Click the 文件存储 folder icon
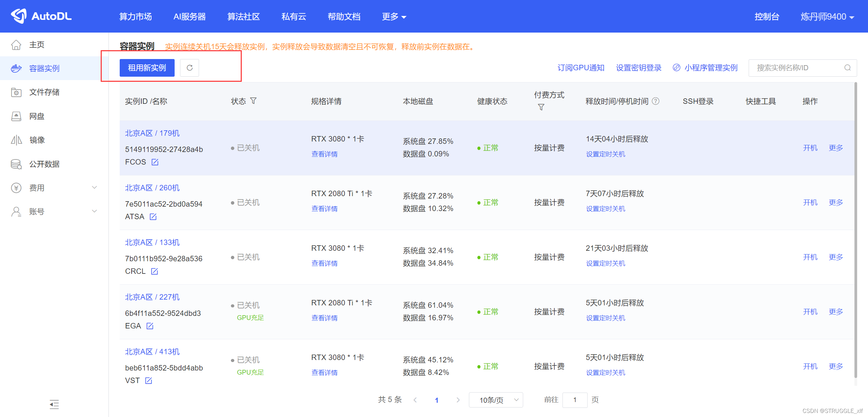The width and height of the screenshot is (868, 417). (16, 92)
